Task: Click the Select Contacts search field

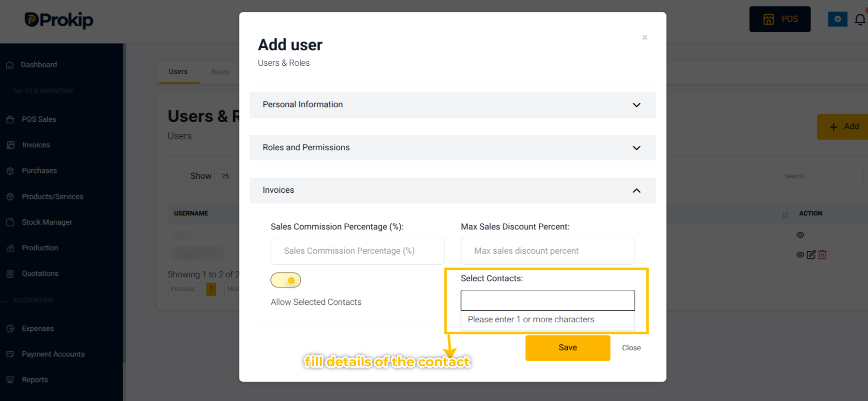Action: (x=547, y=301)
